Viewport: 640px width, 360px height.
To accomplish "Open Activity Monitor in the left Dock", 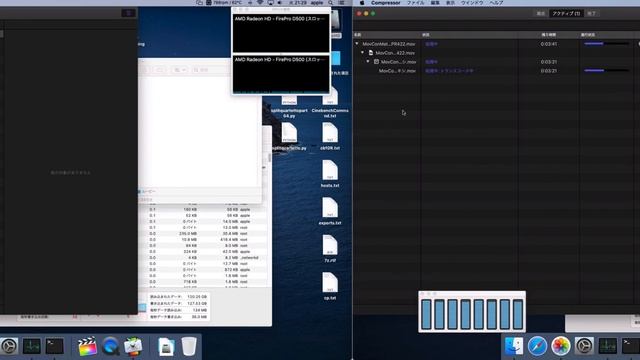I will tap(31, 346).
